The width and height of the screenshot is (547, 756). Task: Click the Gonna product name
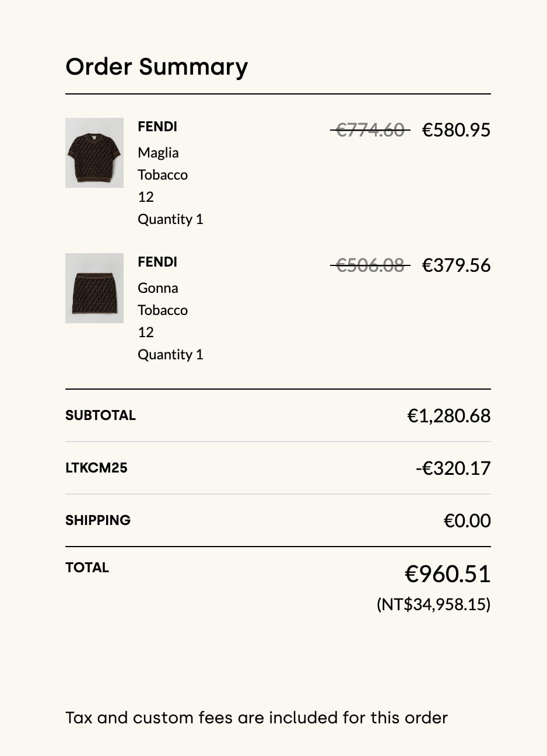click(158, 288)
